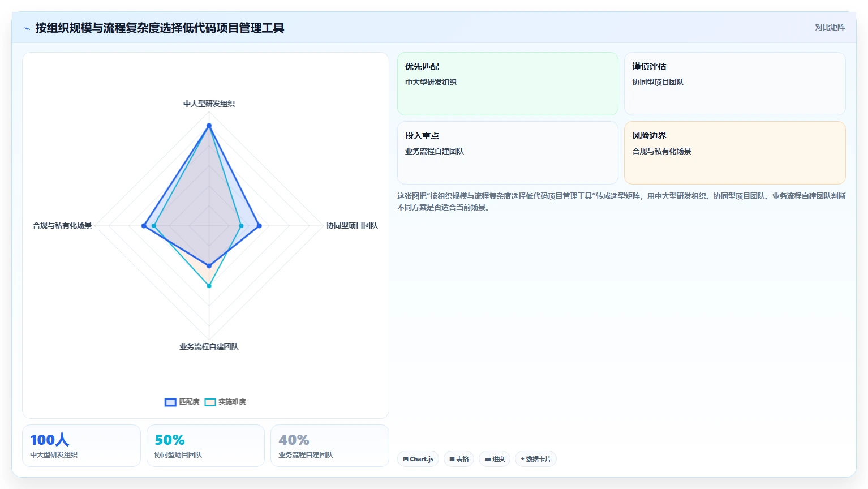Open the 投入重点 card
Image resolution: width=868 pixels, height=489 pixels.
(x=508, y=153)
